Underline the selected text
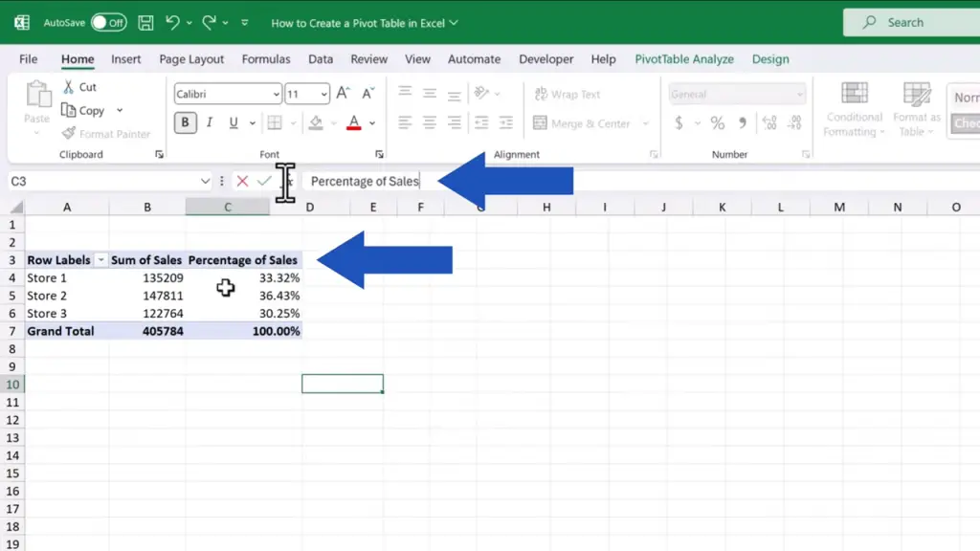The width and height of the screenshot is (980, 551). click(x=234, y=122)
